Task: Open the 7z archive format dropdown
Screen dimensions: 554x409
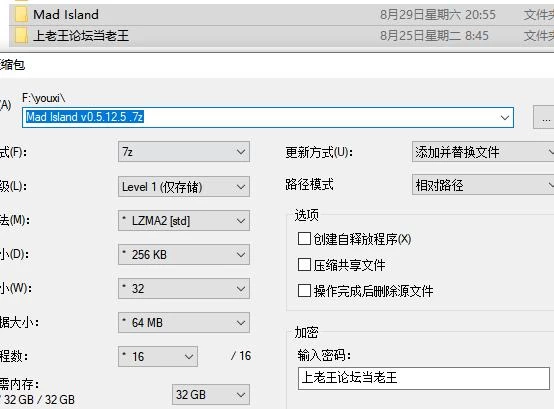Action: [x=184, y=152]
